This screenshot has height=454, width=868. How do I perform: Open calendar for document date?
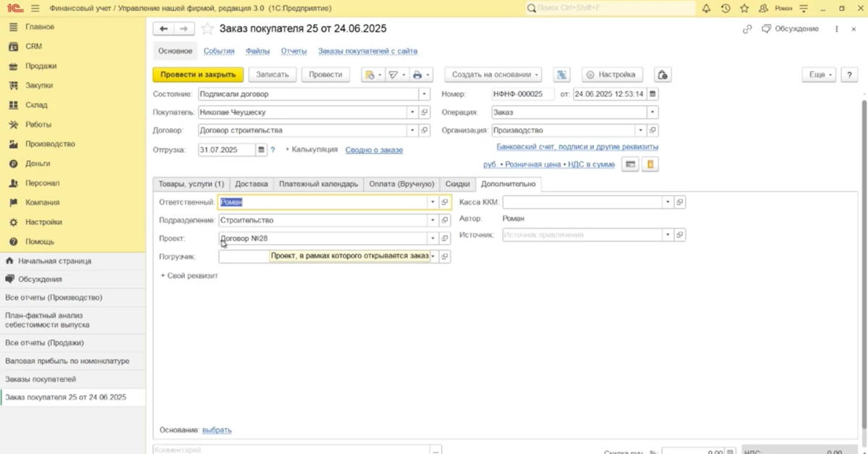coord(652,94)
